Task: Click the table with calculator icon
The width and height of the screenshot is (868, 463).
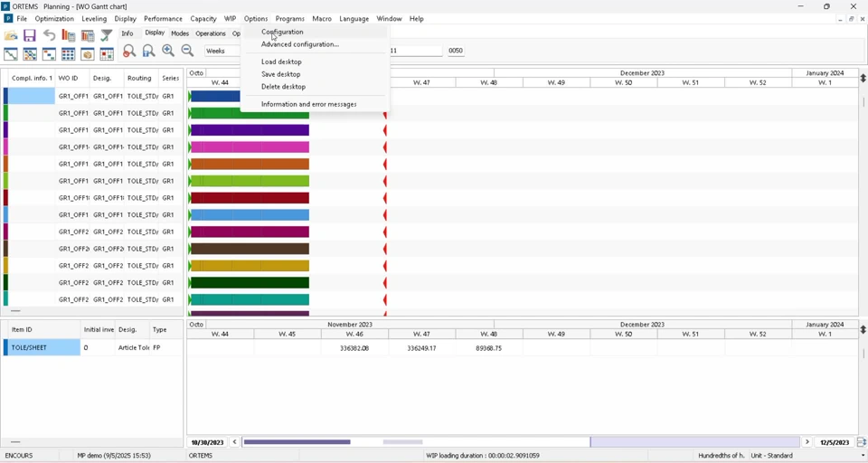Action: tap(88, 35)
